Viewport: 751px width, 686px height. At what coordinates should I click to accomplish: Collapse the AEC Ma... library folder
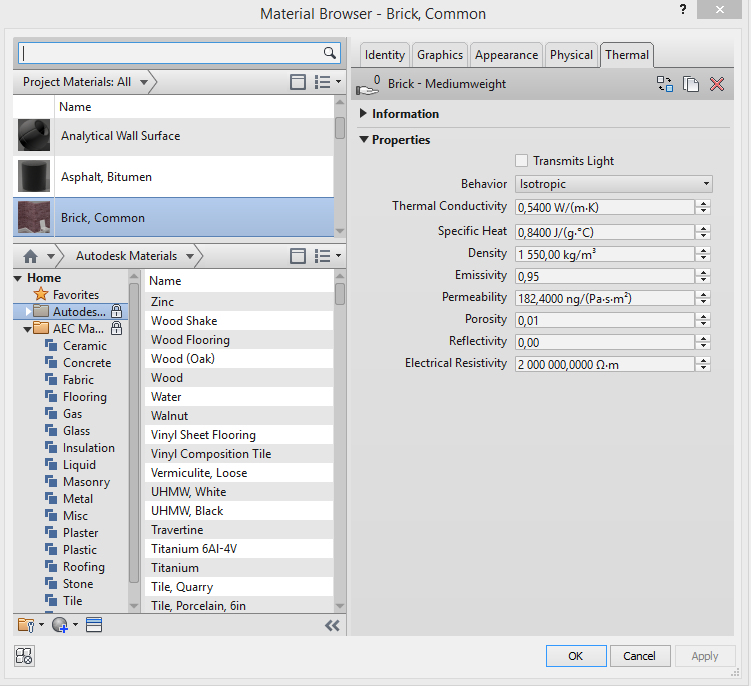(x=27, y=329)
